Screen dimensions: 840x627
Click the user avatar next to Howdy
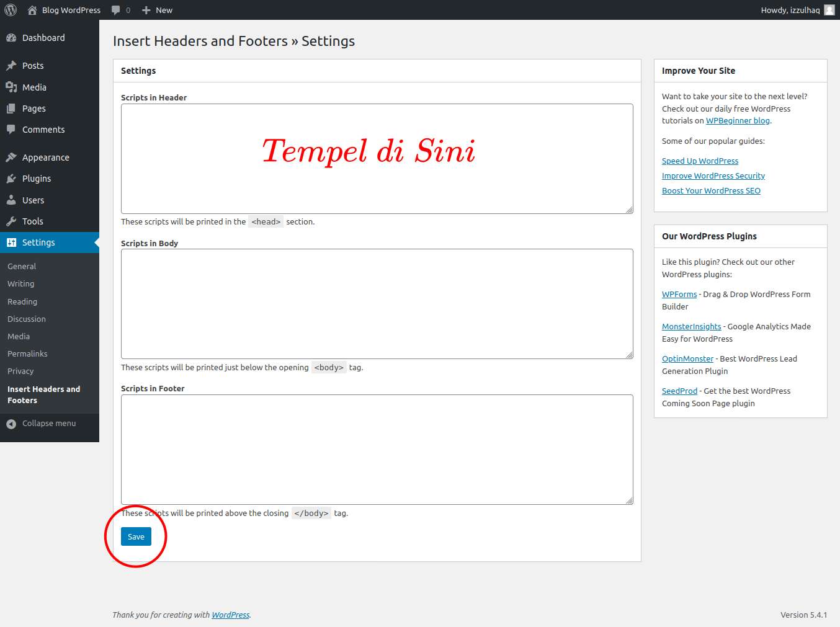click(829, 10)
